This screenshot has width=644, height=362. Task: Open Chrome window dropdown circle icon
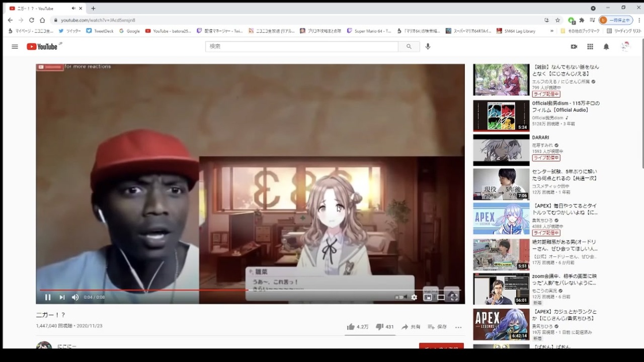(593, 8)
